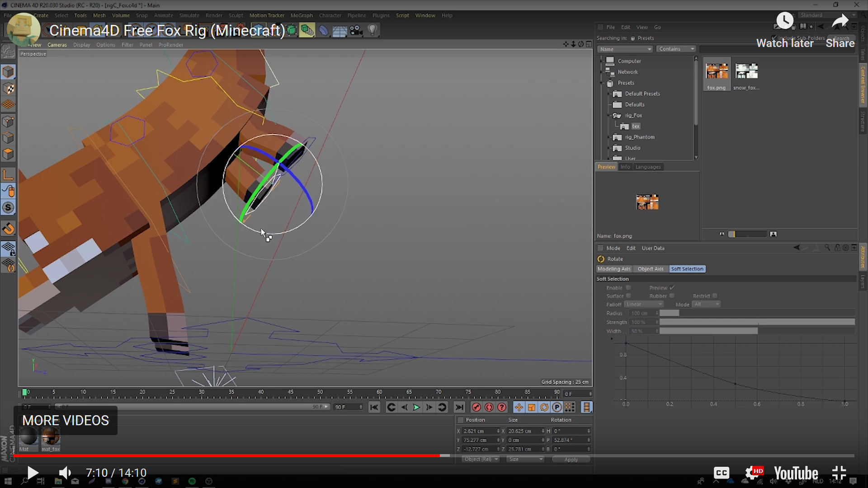The image size is (868, 488).
Task: Open MORE VIDEOS overlay
Action: [66, 421]
